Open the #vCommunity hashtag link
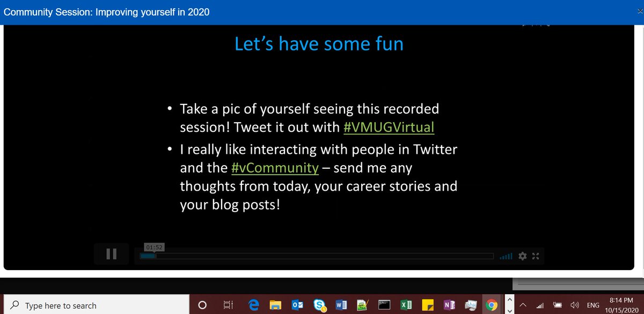Screen dimensions: 644x314 click(275, 167)
